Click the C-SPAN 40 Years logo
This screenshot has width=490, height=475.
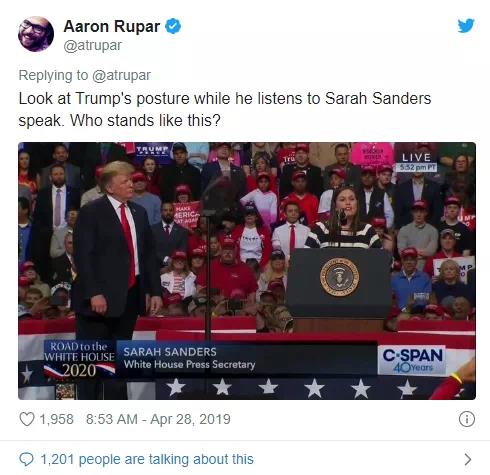[412, 360]
